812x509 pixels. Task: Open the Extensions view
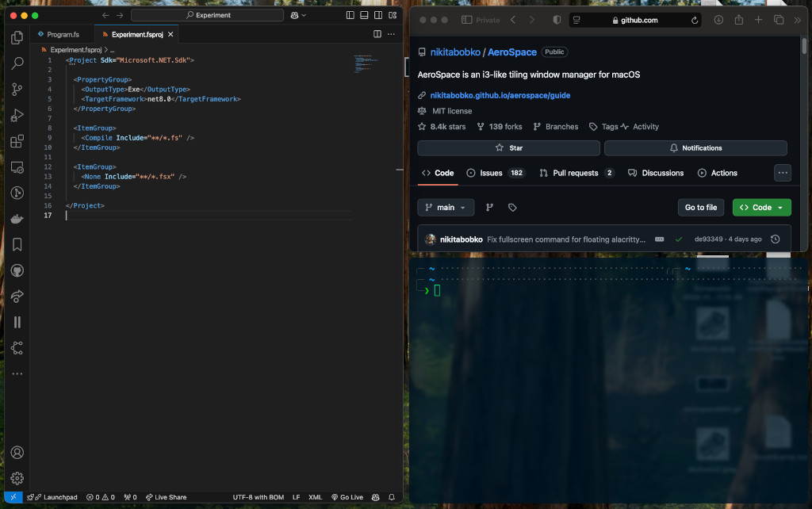17,141
